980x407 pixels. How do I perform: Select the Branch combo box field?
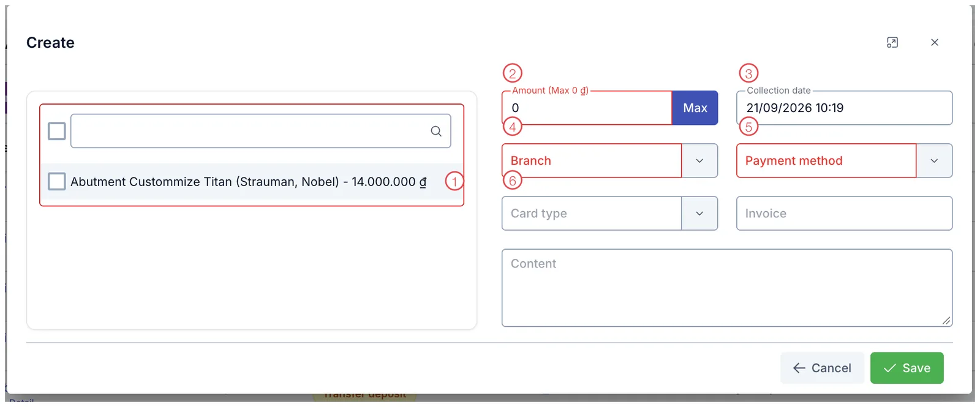pyautogui.click(x=592, y=160)
